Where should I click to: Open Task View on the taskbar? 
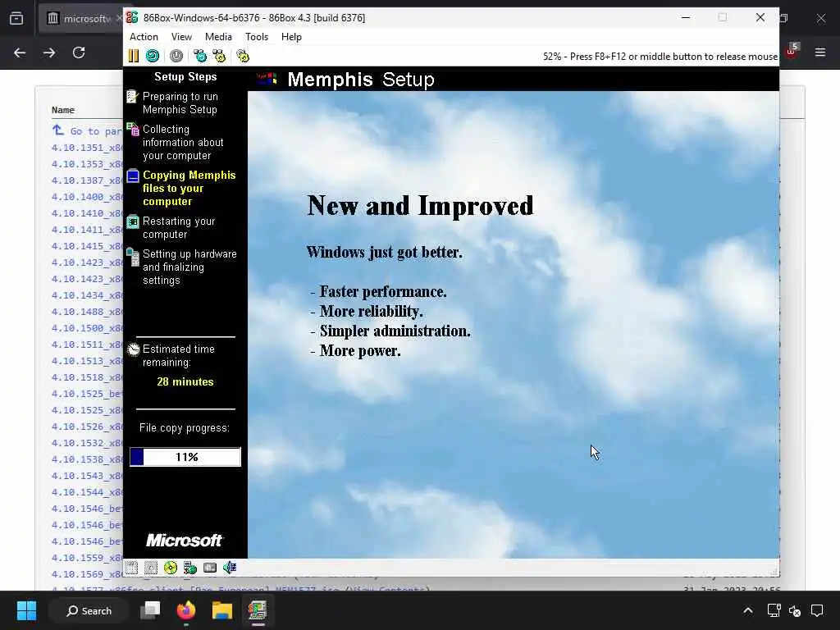pos(150,610)
